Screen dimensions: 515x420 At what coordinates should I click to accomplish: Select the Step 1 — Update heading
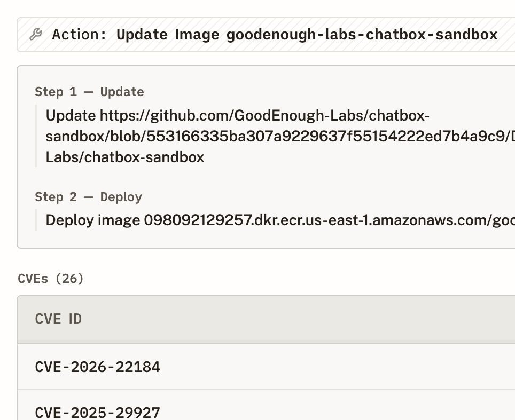coord(89,91)
